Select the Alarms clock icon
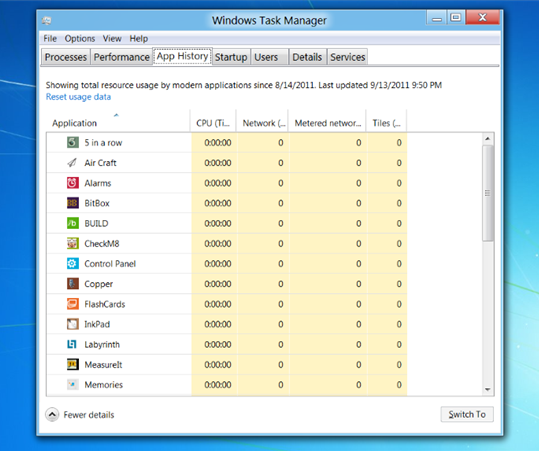539x451 pixels. (x=73, y=183)
